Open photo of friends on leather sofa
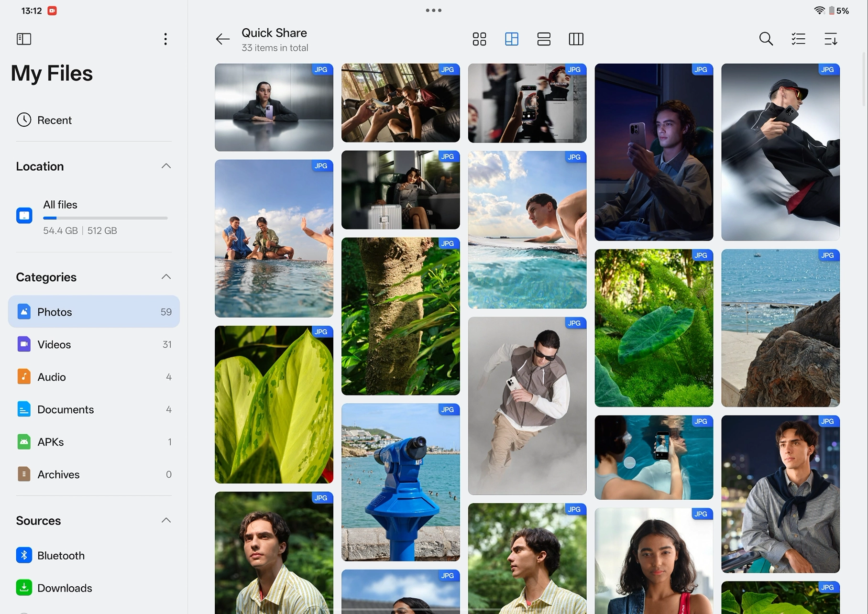868x614 pixels. pos(401,103)
